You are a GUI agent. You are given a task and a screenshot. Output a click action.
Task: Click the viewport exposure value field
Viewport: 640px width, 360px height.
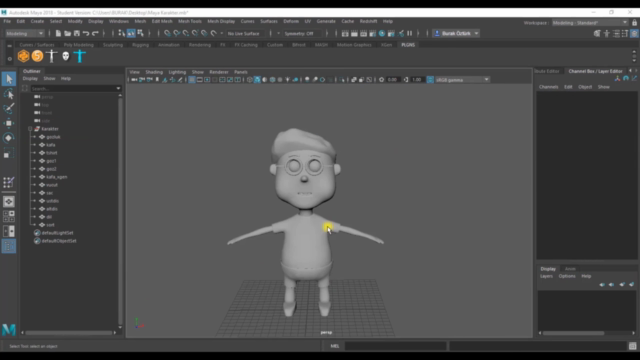[393, 80]
